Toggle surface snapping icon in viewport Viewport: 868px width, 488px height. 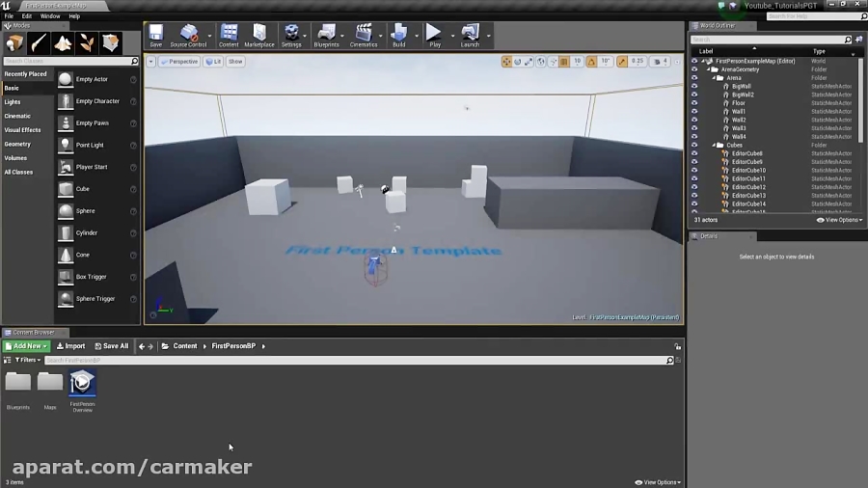[x=553, y=62]
